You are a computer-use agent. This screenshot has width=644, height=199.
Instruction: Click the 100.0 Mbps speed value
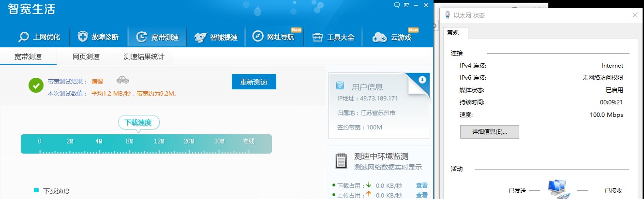tap(607, 115)
